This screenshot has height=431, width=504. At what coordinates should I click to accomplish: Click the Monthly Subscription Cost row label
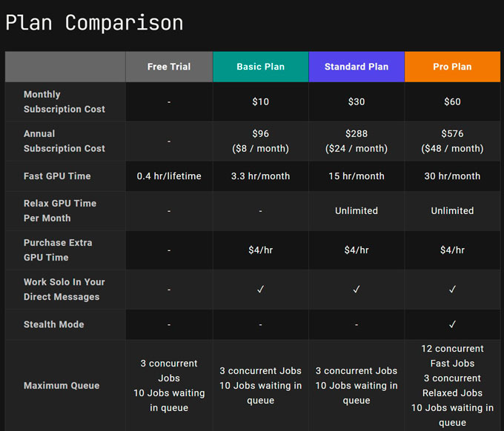click(x=64, y=101)
